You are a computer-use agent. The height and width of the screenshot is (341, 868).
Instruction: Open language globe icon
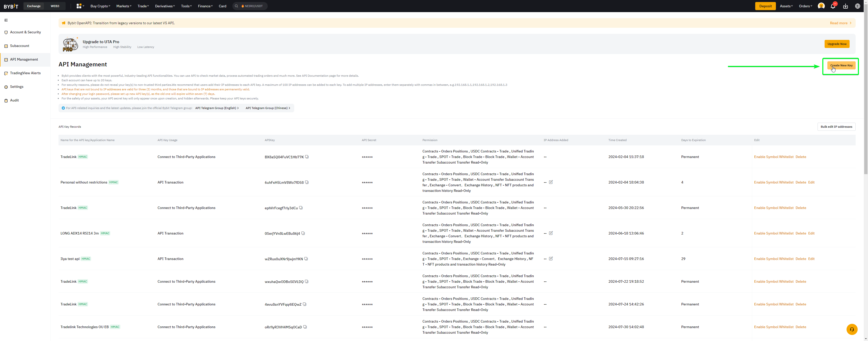pyautogui.click(x=858, y=6)
